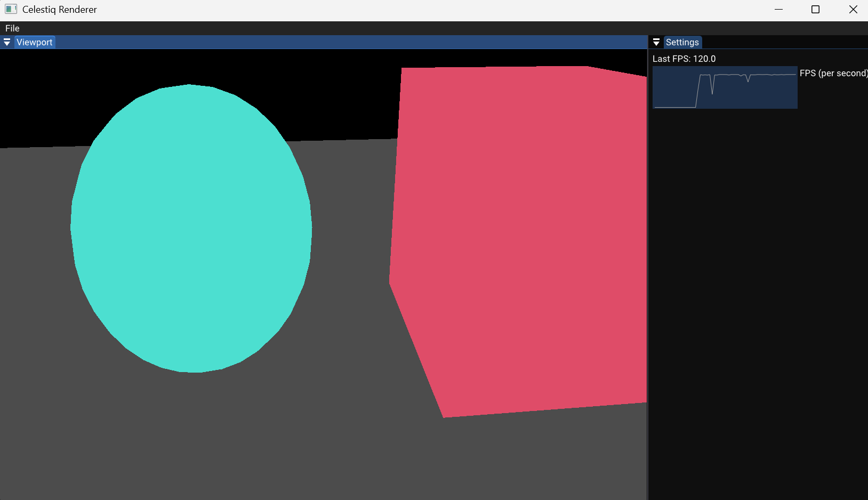Viewport: 868px width, 500px height.
Task: Select the Viewport tab
Action: tap(35, 42)
